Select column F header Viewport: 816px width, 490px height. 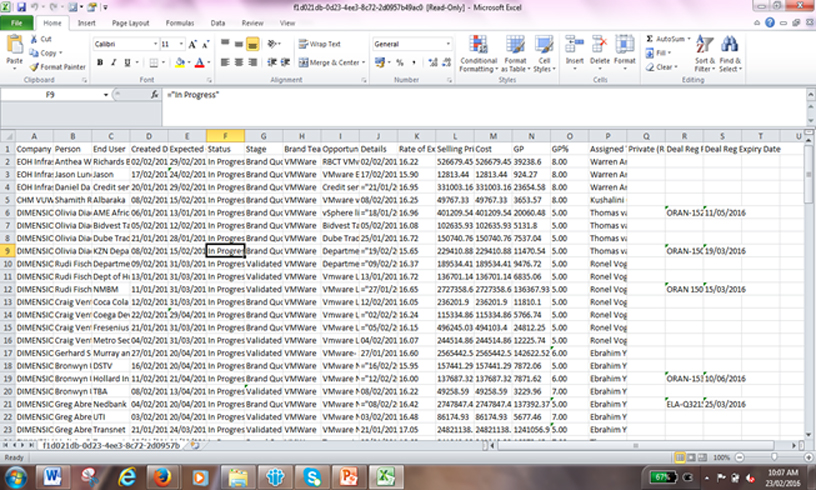[225, 136]
